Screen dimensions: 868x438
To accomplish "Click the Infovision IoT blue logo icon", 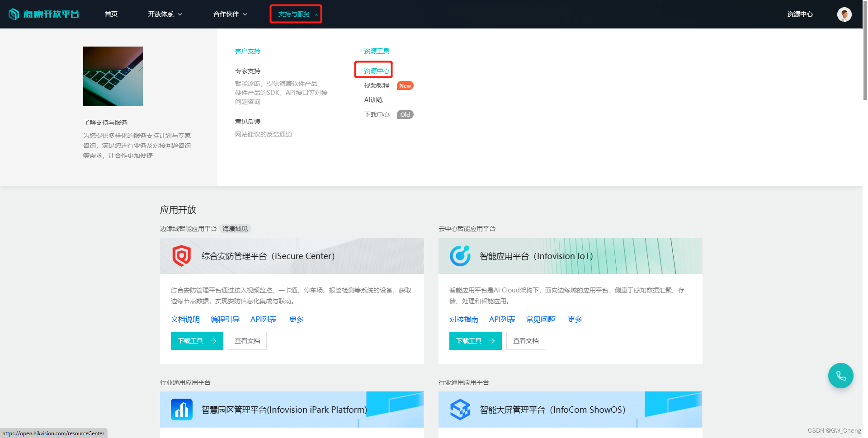I will coord(460,256).
